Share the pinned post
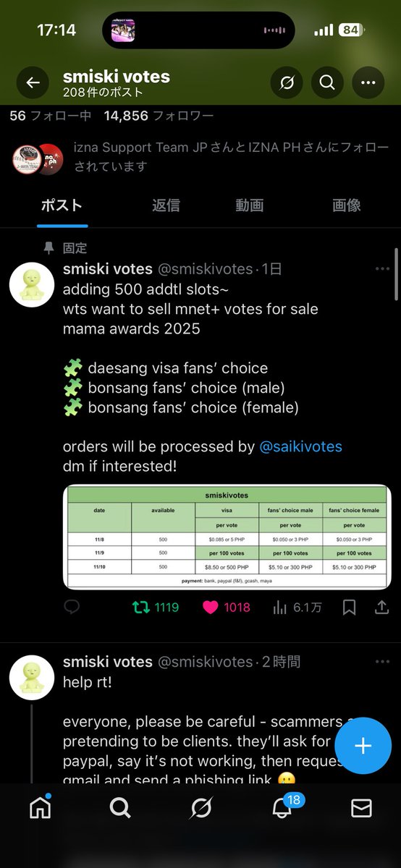This screenshot has height=868, width=401. coord(382,608)
